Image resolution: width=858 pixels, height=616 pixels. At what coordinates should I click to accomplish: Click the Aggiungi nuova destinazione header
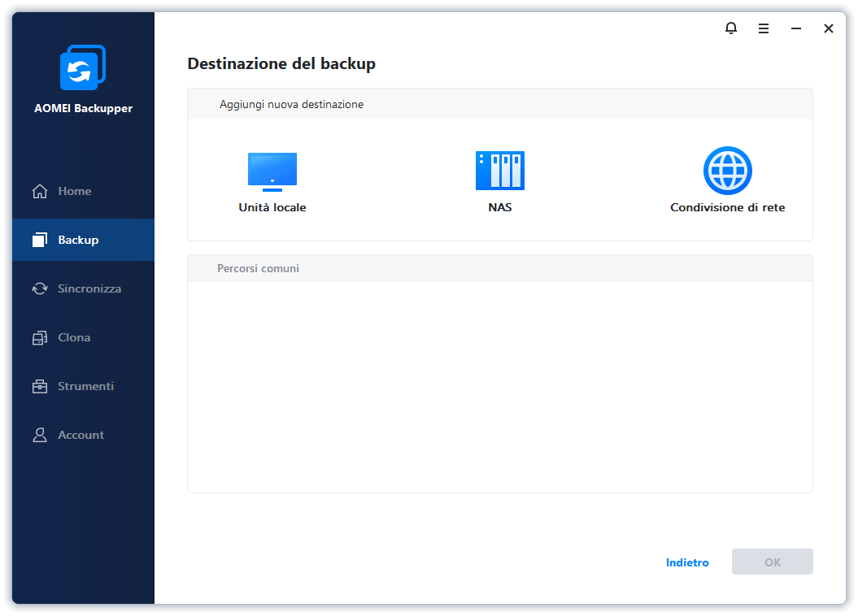point(291,105)
